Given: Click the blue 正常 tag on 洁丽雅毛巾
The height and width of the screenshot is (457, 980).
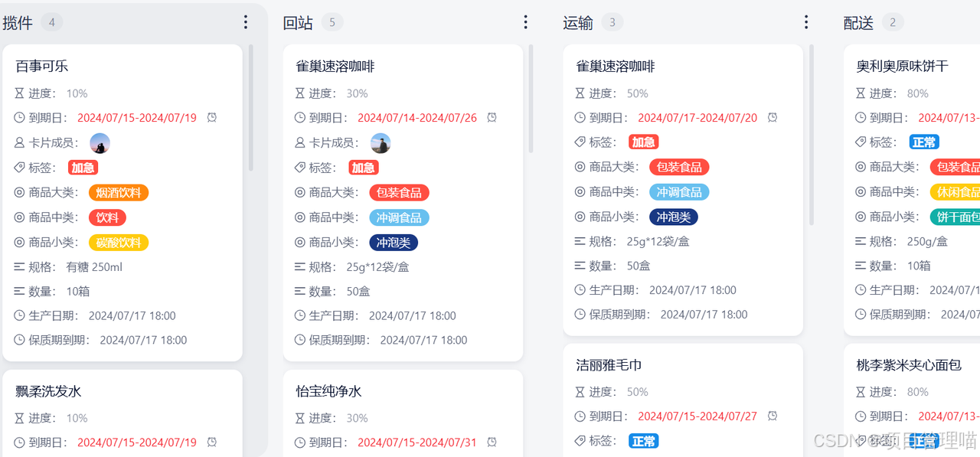Looking at the screenshot, I should [644, 441].
